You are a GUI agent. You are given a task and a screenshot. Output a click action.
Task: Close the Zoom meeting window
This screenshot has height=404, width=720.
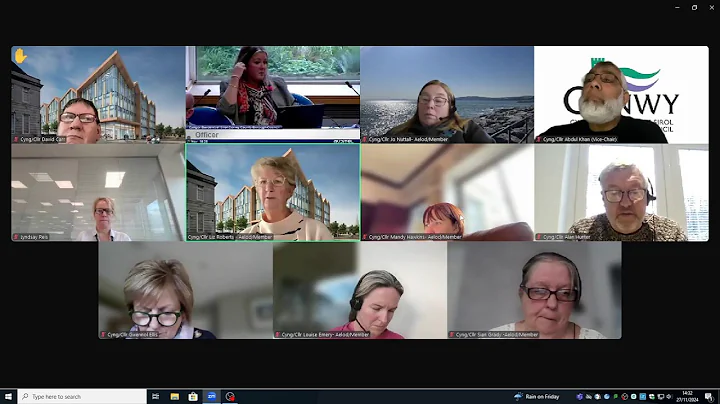tap(711, 7)
